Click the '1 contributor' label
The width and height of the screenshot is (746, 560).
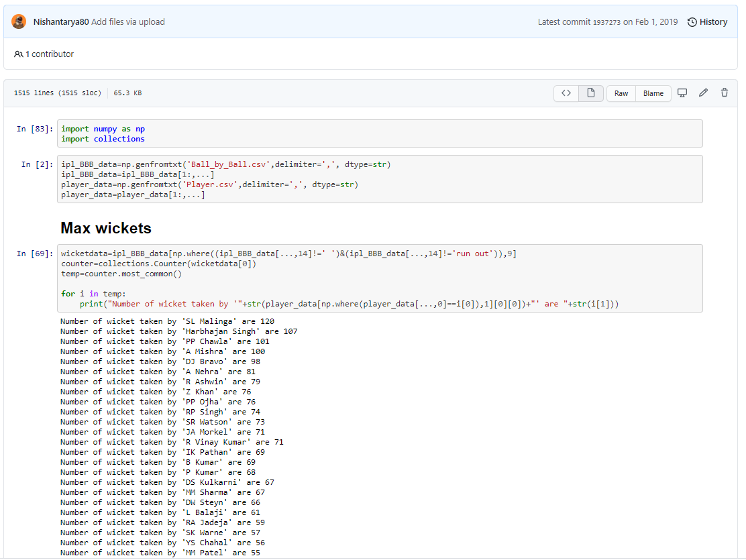click(x=50, y=54)
